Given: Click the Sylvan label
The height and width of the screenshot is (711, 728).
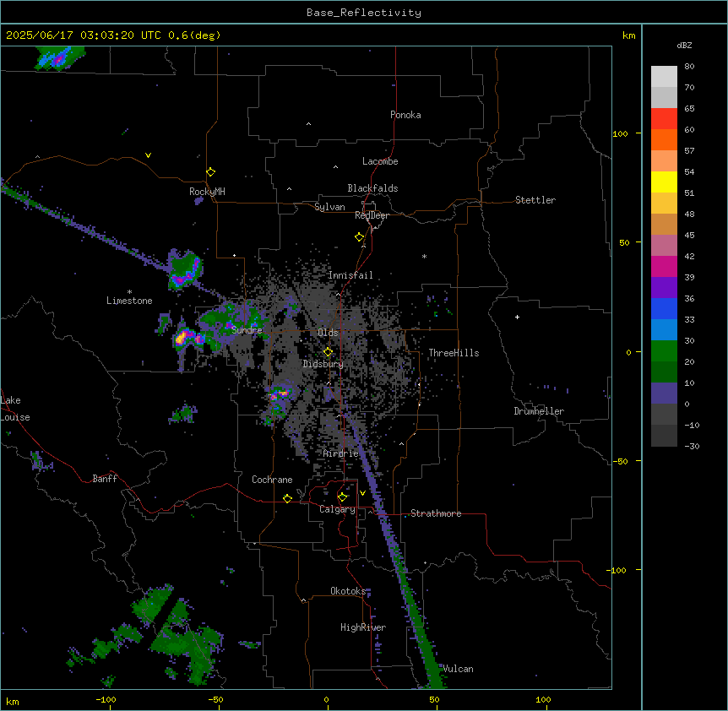Looking at the screenshot, I should [329, 207].
